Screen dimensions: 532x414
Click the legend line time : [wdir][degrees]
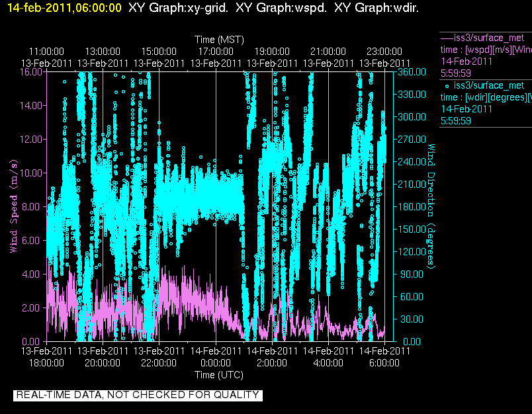(x=486, y=97)
